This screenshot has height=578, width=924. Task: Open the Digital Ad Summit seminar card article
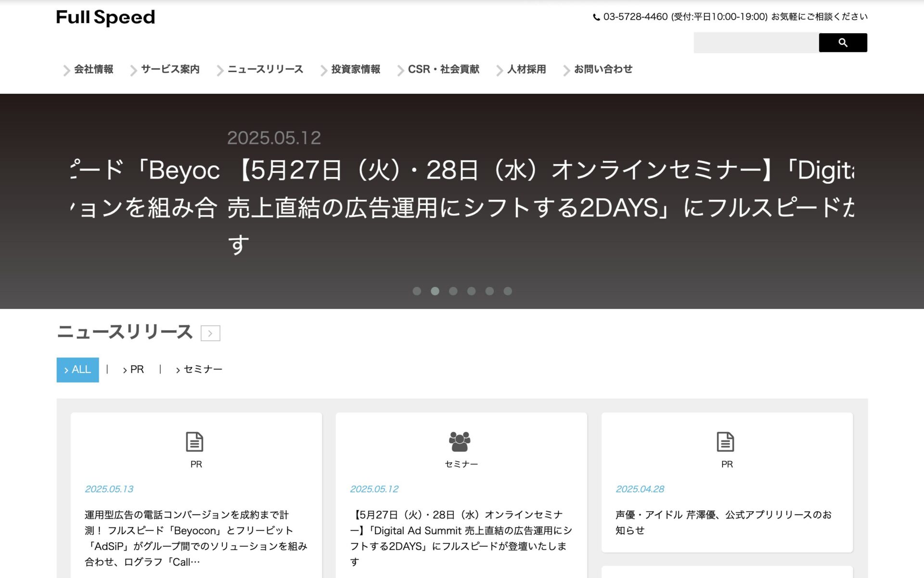pyautogui.click(x=461, y=538)
